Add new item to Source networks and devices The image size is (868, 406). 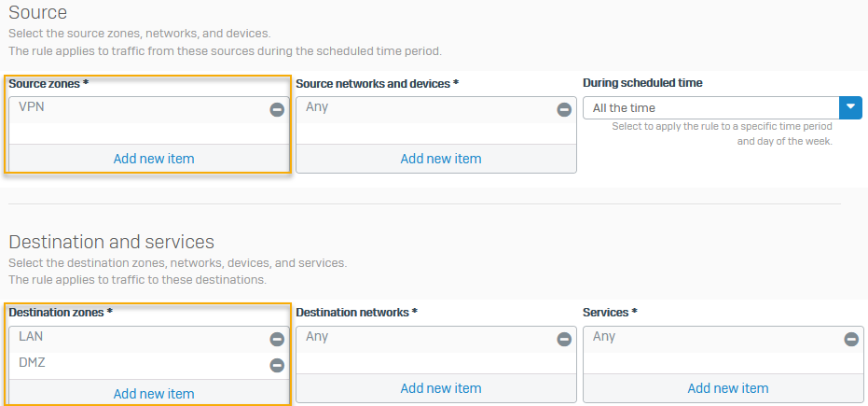coord(441,159)
